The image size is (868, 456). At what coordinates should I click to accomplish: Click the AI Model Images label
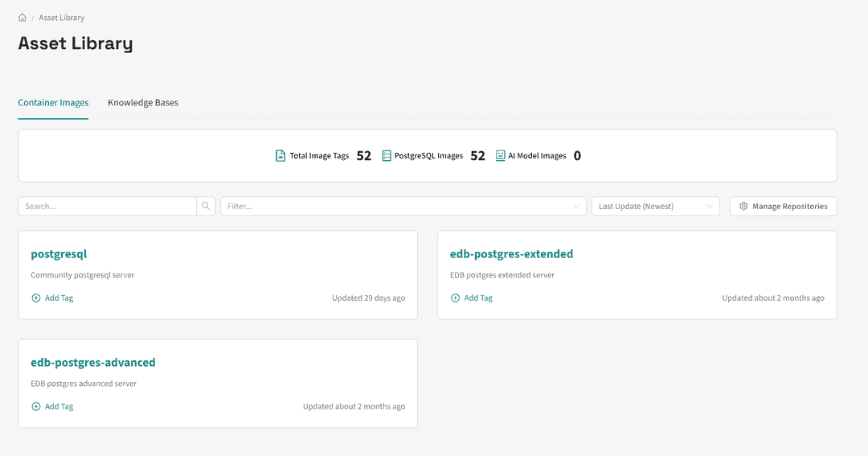[537, 156]
